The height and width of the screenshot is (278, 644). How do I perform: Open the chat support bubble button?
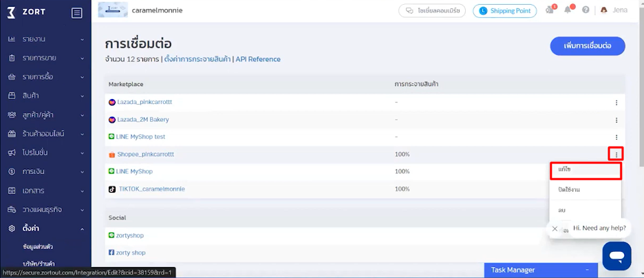point(616,256)
